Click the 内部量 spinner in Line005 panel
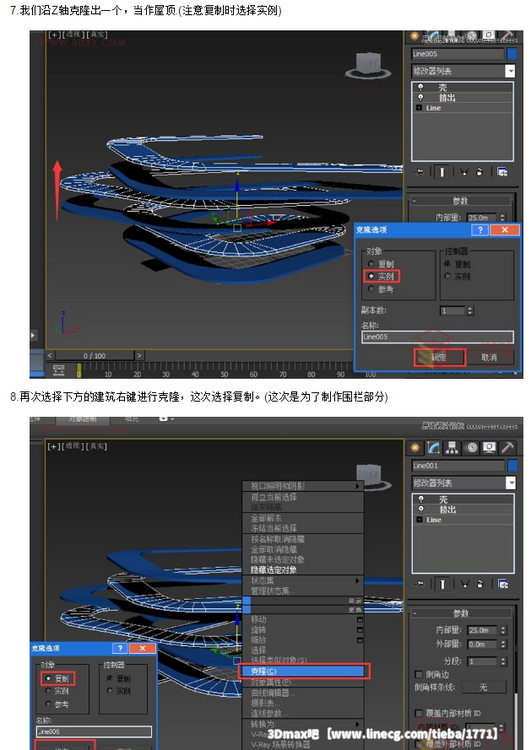 [x=502, y=217]
